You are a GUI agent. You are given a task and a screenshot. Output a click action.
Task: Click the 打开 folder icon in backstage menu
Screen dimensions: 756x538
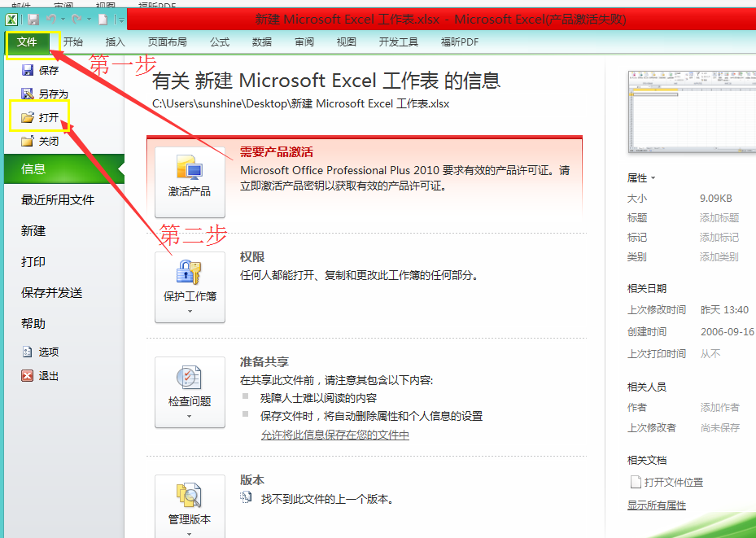tap(28, 117)
